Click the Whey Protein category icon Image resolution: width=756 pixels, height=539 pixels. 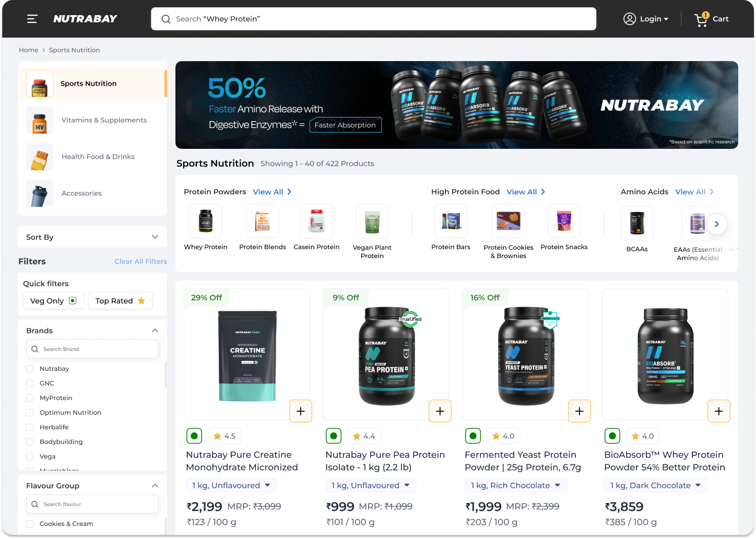coord(206,221)
